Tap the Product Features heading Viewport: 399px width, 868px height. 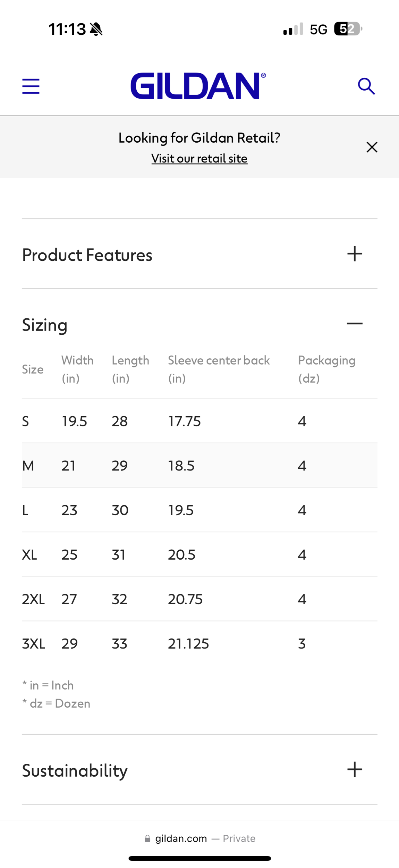(x=87, y=255)
